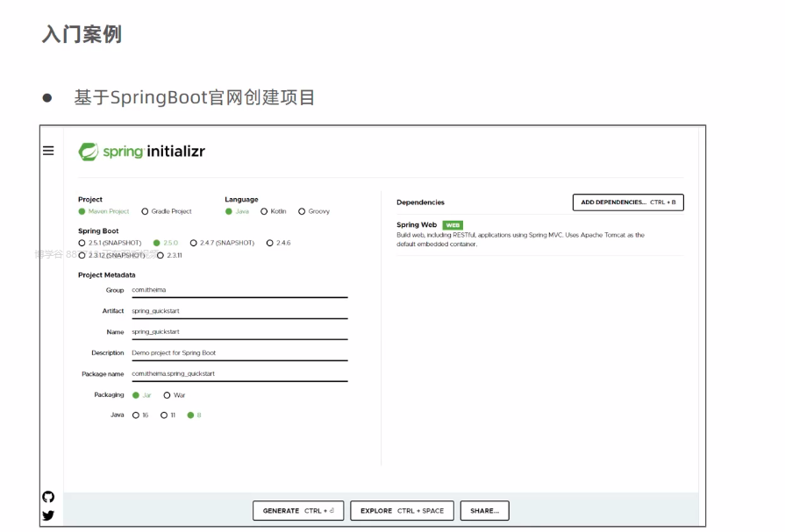
Task: Select Gradle Project radio option
Action: 167,211
